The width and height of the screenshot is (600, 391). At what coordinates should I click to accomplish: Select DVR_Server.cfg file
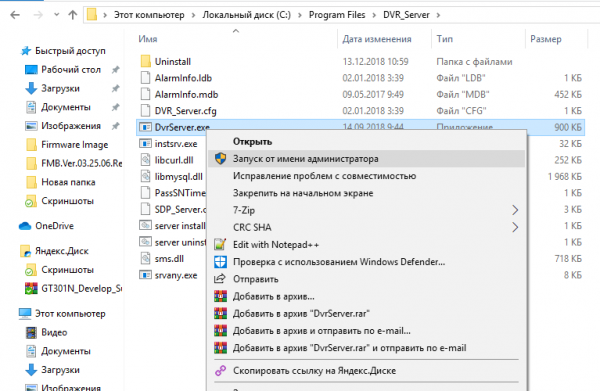coord(185,111)
